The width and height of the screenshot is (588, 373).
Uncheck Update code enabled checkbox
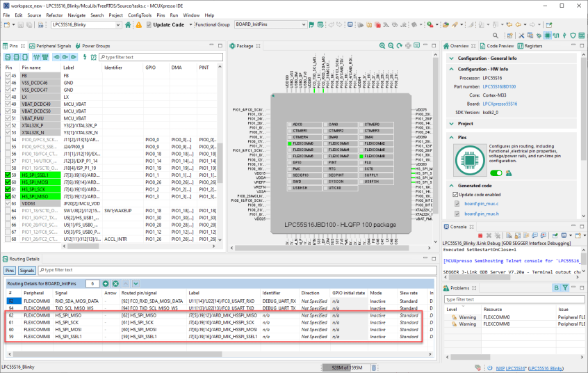(x=457, y=194)
